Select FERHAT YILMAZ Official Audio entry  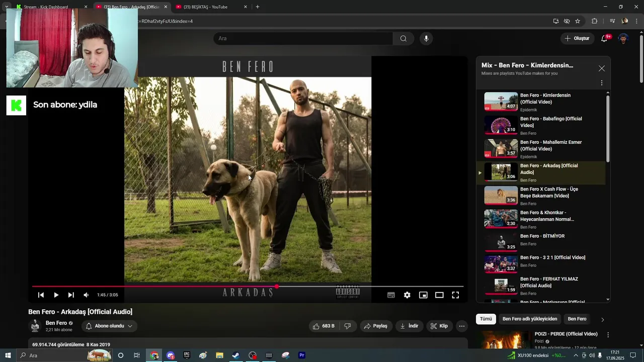[541, 286]
